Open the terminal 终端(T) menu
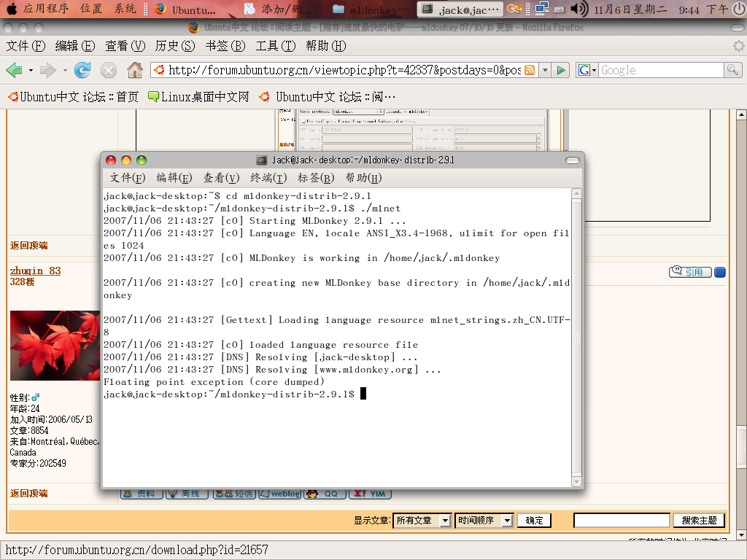The height and width of the screenshot is (560, 747). pyautogui.click(x=268, y=178)
